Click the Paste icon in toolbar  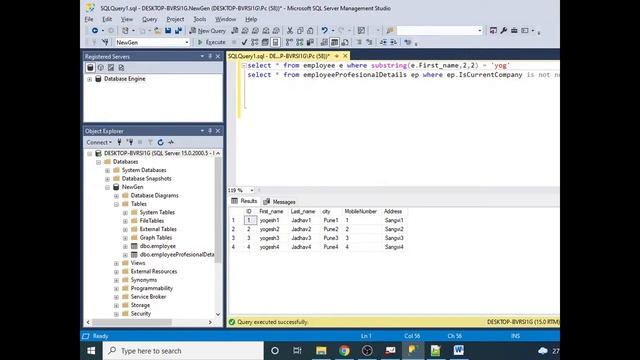tap(310, 31)
